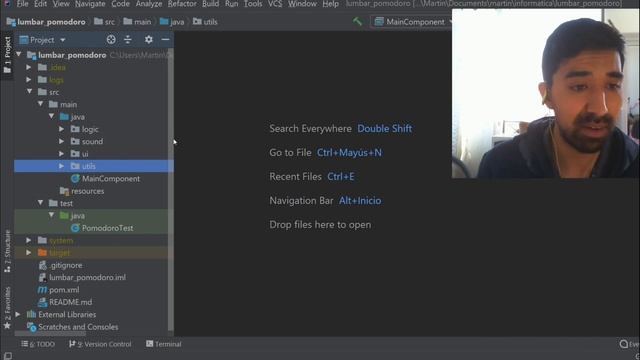Click java breadcrumb in navigation bar

(x=172, y=22)
